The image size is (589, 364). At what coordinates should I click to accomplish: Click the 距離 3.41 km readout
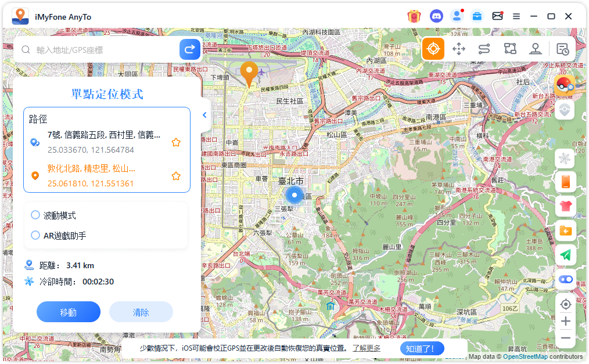click(x=59, y=265)
